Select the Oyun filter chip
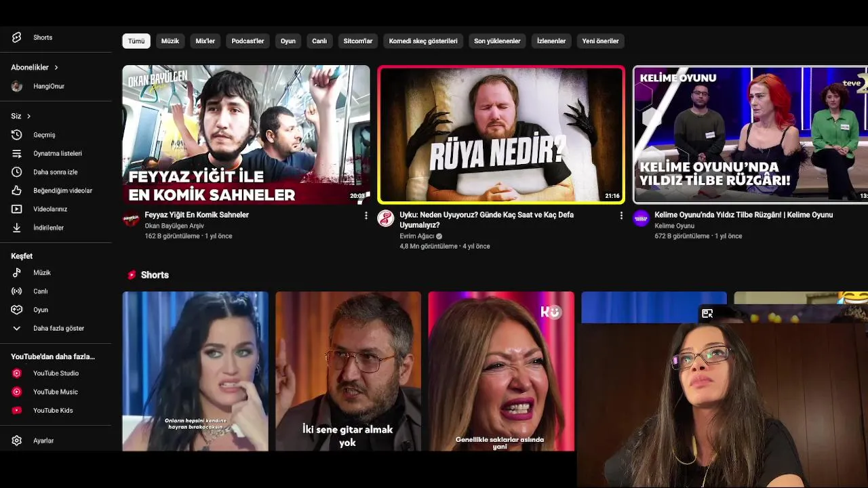The width and height of the screenshot is (868, 488). [288, 41]
